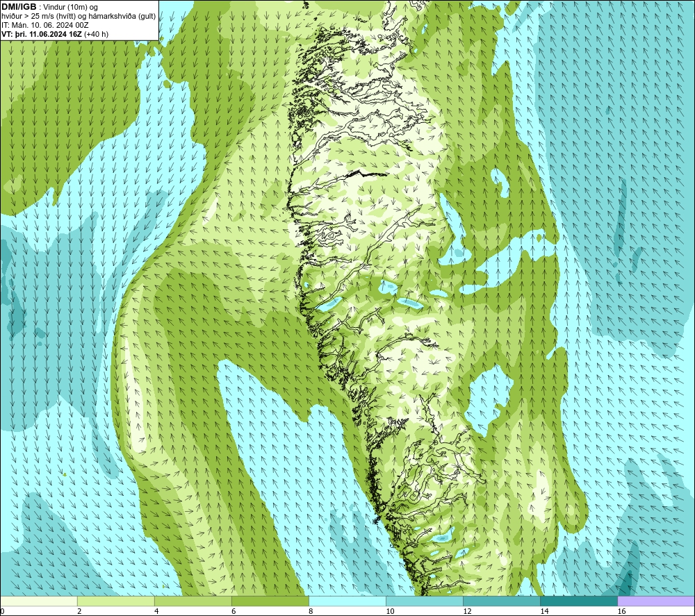Click the 14–16 m/s dark teal legend swatch
Screen dimensions: 695x616
pos(579,601)
